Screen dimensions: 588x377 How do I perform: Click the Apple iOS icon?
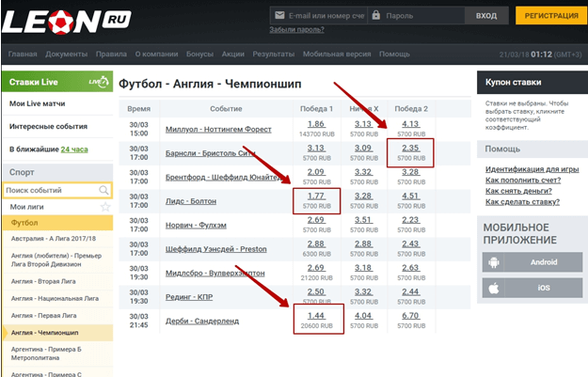point(494,288)
